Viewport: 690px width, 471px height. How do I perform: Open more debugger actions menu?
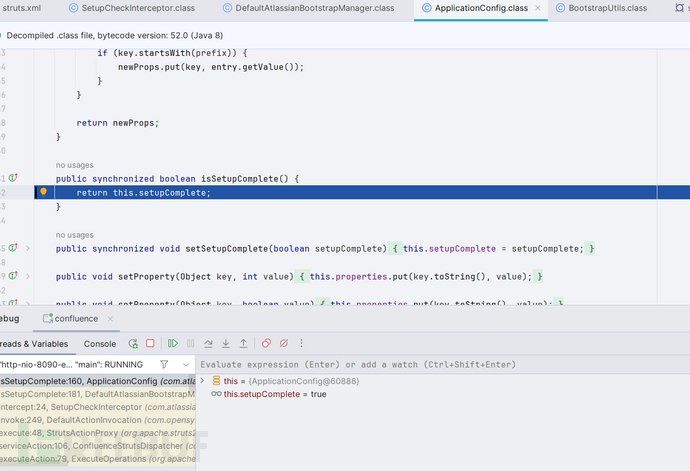click(301, 343)
